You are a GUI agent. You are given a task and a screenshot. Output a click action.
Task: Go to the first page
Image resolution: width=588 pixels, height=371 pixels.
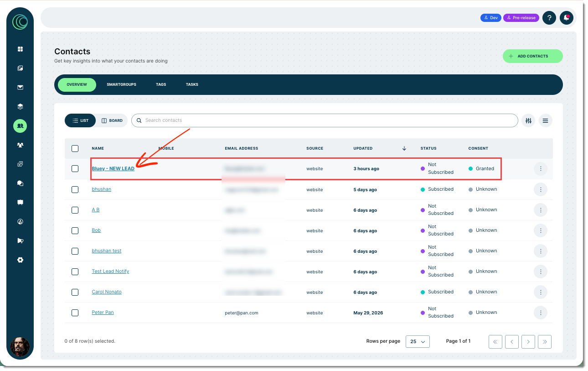pyautogui.click(x=495, y=341)
